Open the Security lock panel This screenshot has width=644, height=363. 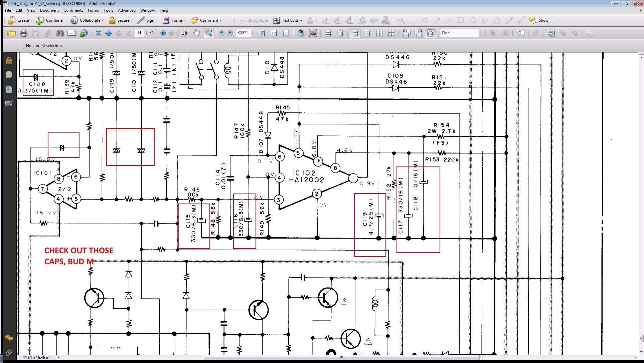(x=9, y=60)
